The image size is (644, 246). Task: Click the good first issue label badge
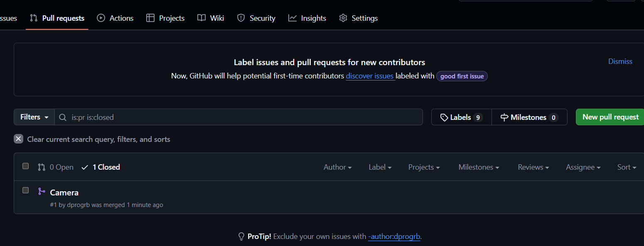pos(462,76)
